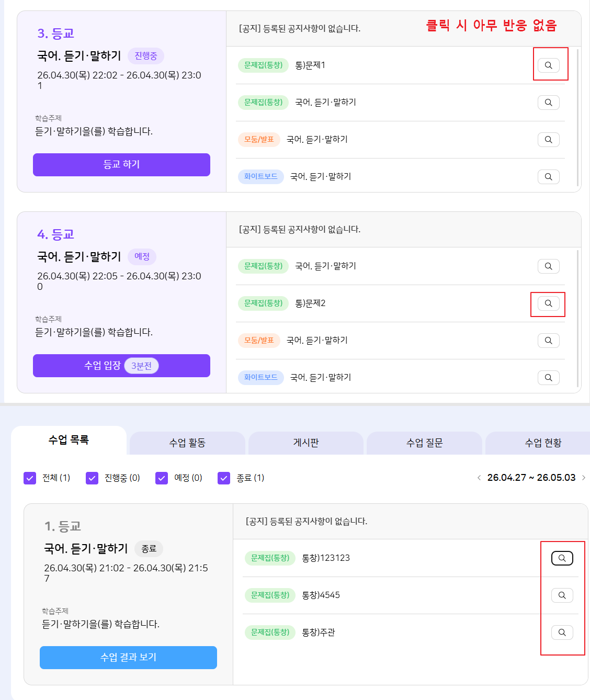Click scrollbar in class 3 activity list
Image resolution: width=590 pixels, height=700 pixels.
point(577,118)
